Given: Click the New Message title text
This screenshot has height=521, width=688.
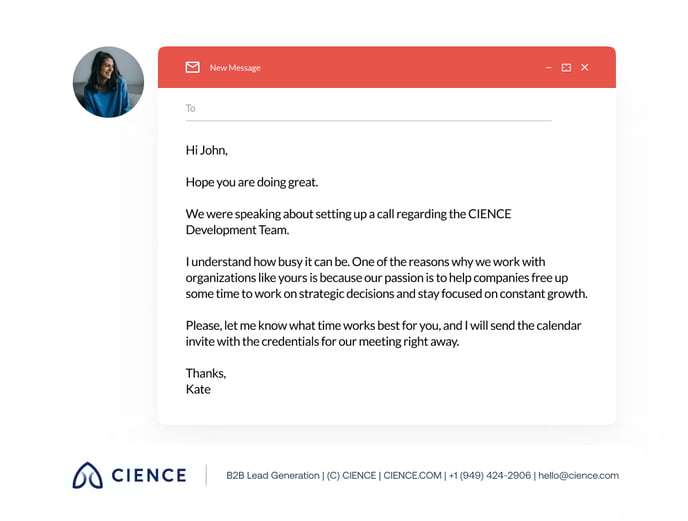Looking at the screenshot, I should (x=235, y=68).
